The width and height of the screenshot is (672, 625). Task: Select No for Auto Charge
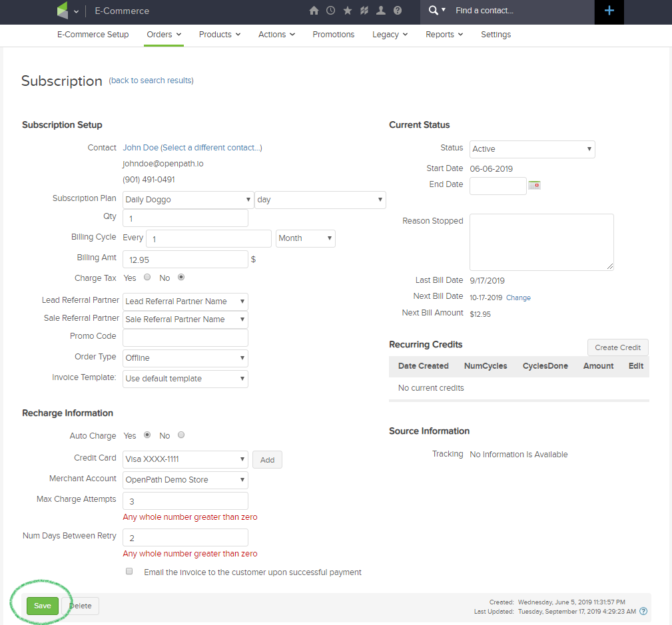(x=181, y=435)
